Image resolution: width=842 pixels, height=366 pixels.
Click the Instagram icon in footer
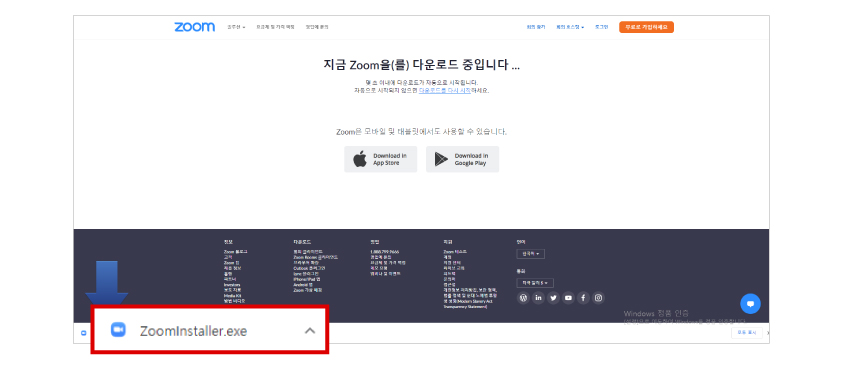[598, 298]
